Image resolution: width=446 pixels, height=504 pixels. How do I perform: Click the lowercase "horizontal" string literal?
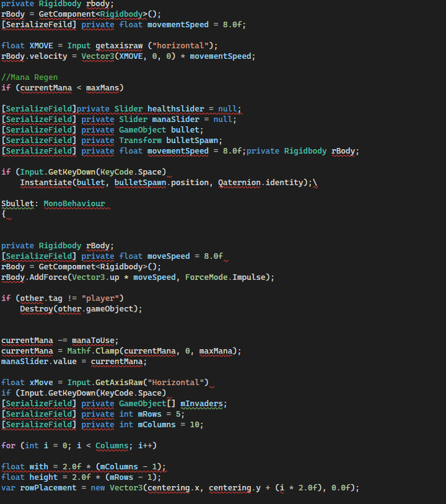pyautogui.click(x=180, y=46)
